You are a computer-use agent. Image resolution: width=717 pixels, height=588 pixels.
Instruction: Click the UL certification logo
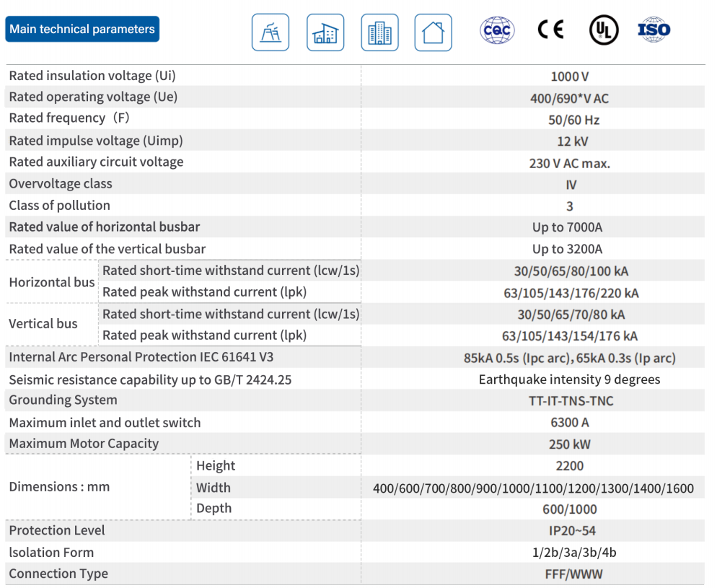click(604, 30)
